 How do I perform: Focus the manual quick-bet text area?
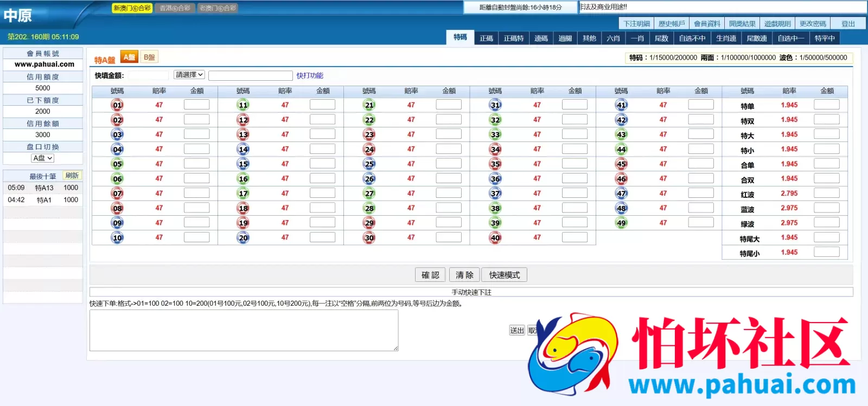244,331
